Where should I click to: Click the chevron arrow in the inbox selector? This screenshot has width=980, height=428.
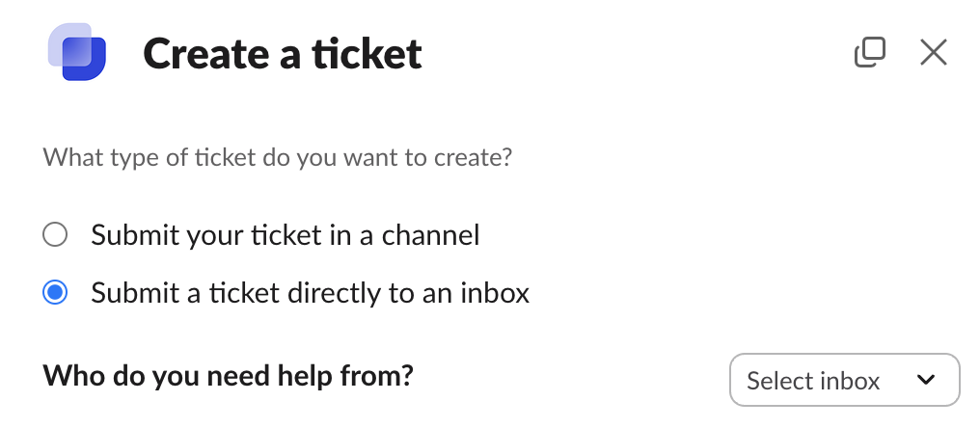pyautogui.click(x=926, y=380)
